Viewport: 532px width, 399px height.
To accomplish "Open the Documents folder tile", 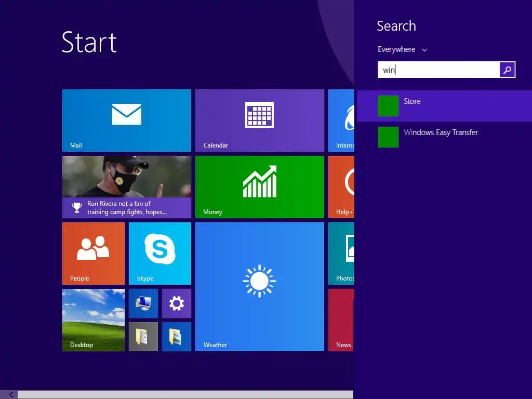I will pos(143,337).
